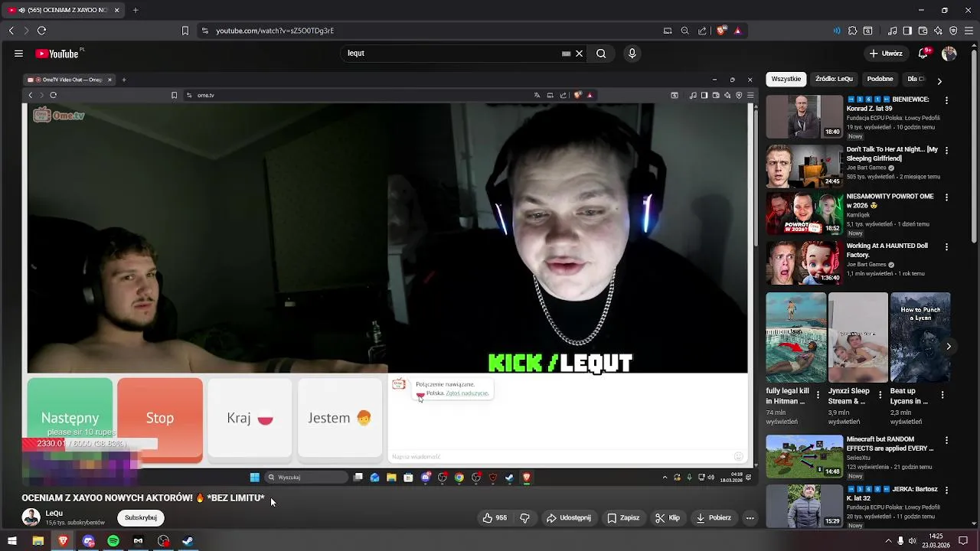Clear the YouTube search text
The height and width of the screenshot is (551, 980).
[580, 54]
